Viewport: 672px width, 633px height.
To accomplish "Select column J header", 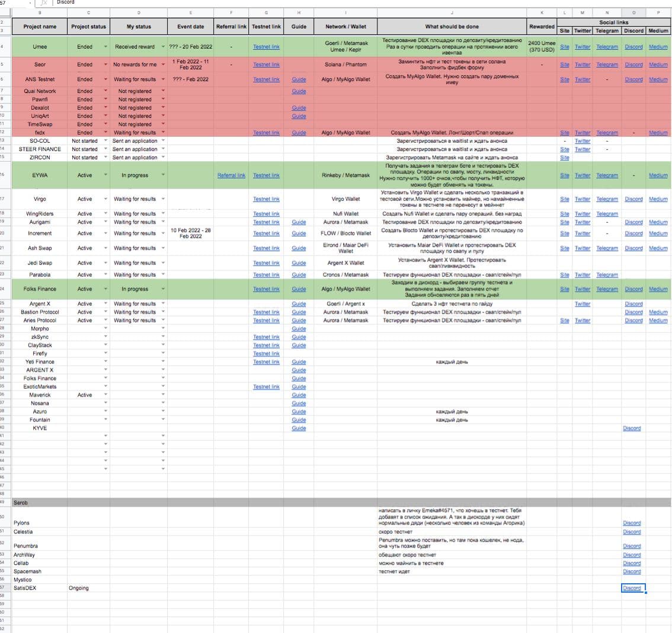I will [x=452, y=13].
